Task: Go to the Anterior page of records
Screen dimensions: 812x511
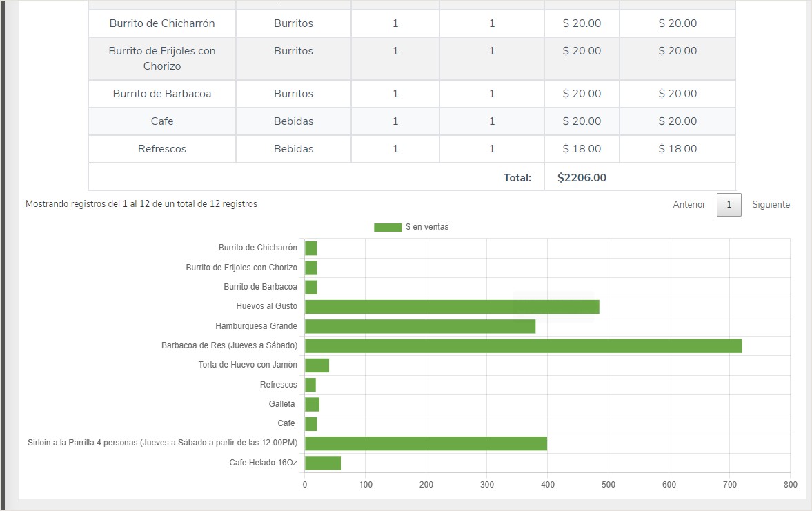Action: [x=689, y=205]
